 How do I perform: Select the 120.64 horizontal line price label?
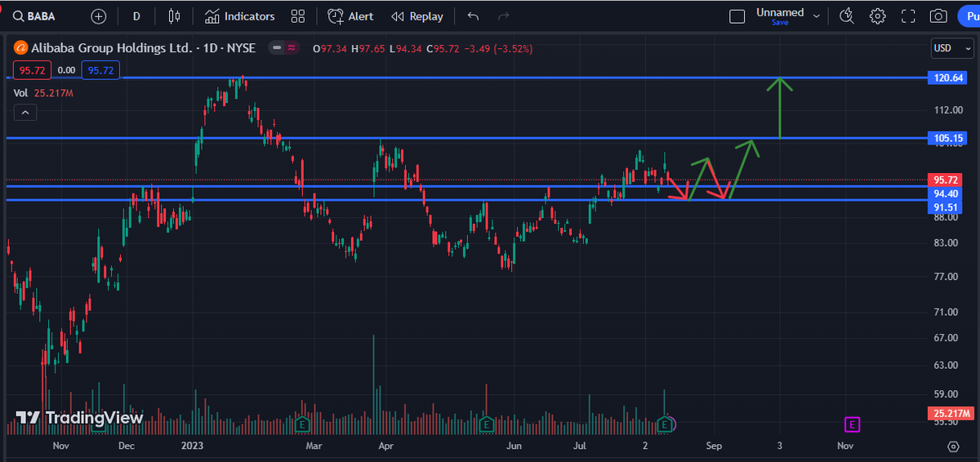click(947, 78)
